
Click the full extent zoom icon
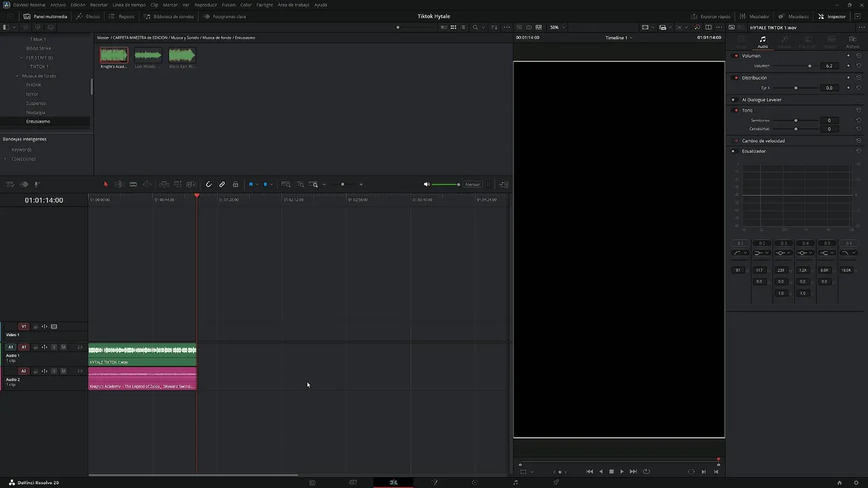[x=286, y=184]
